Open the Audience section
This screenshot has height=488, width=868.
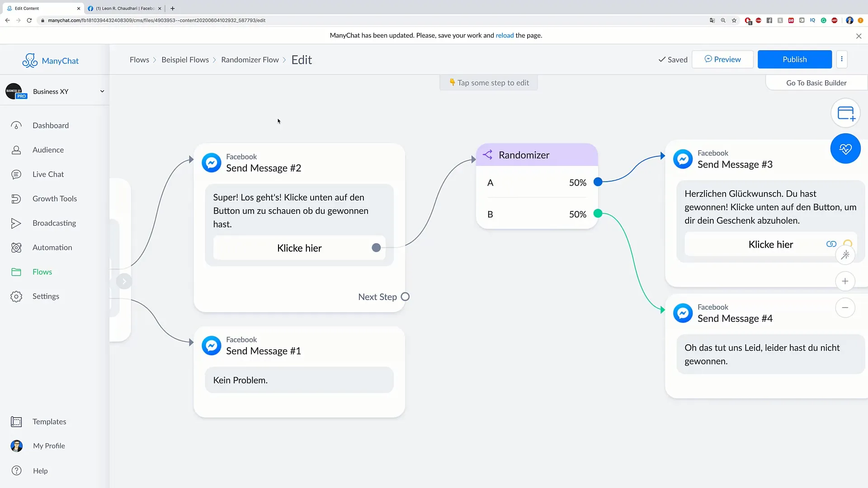pyautogui.click(x=47, y=149)
